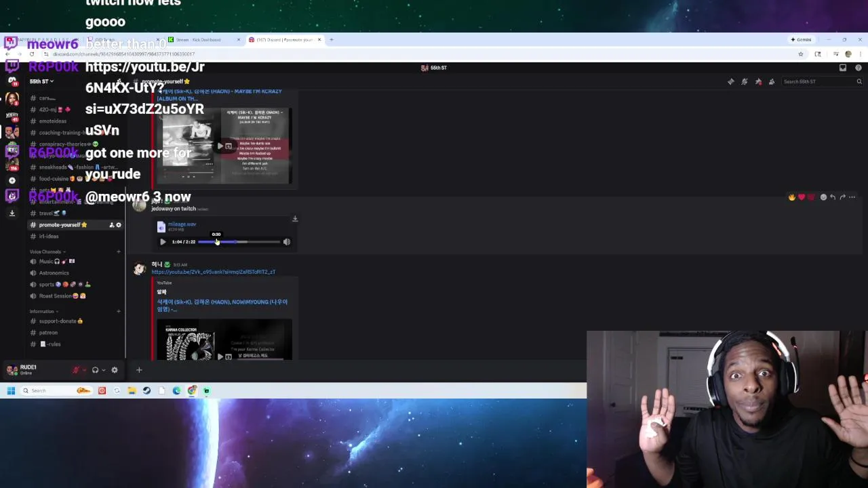Toggle Discord headphone deafen
868x488 pixels.
click(x=95, y=370)
